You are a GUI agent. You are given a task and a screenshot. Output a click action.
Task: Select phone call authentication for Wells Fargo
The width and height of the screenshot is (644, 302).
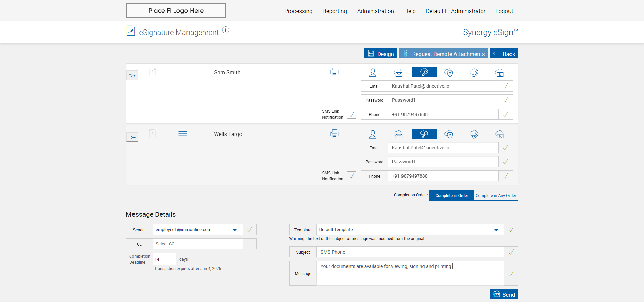tap(474, 134)
